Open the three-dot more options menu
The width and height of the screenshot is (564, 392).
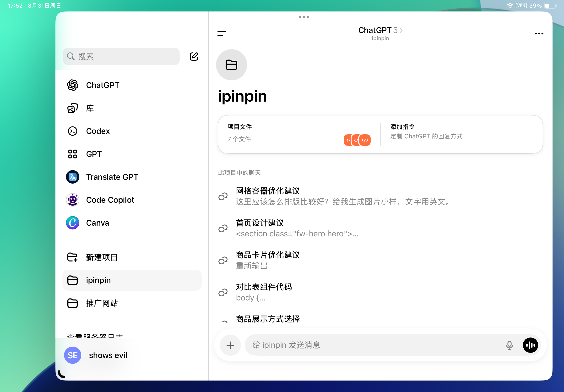pos(539,34)
